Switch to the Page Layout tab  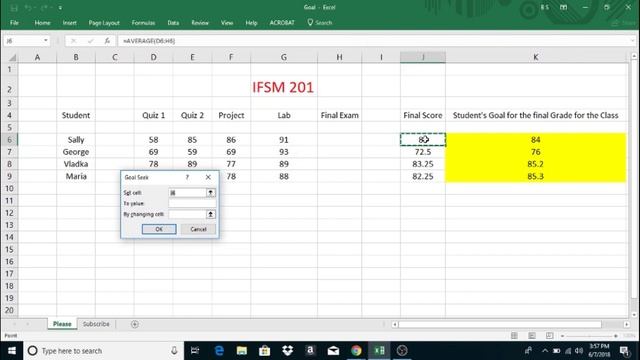click(x=104, y=23)
